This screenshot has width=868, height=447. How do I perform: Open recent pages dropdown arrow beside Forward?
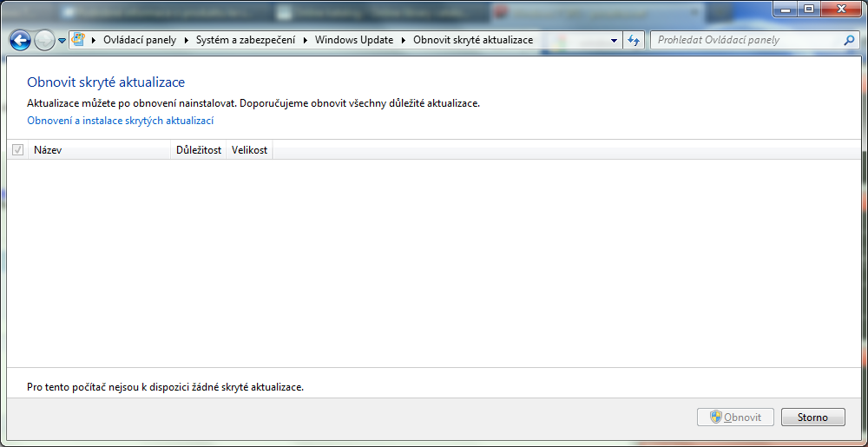click(x=62, y=41)
